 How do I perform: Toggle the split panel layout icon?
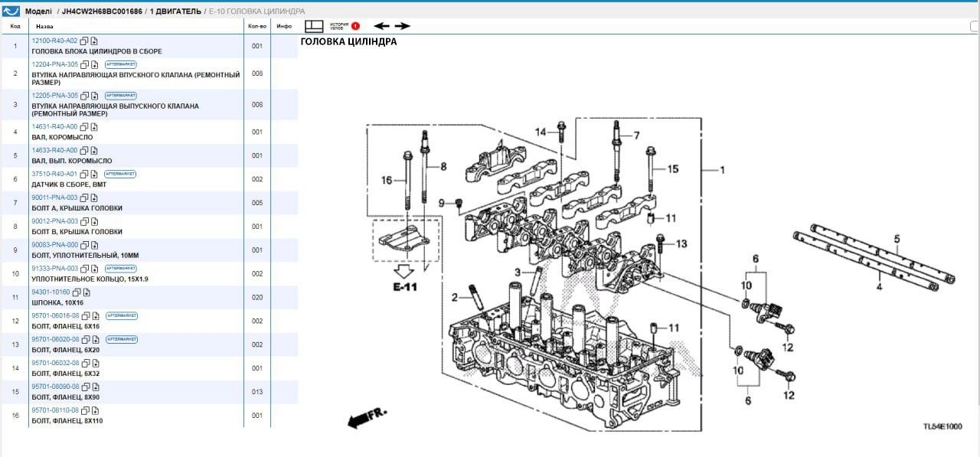[315, 26]
